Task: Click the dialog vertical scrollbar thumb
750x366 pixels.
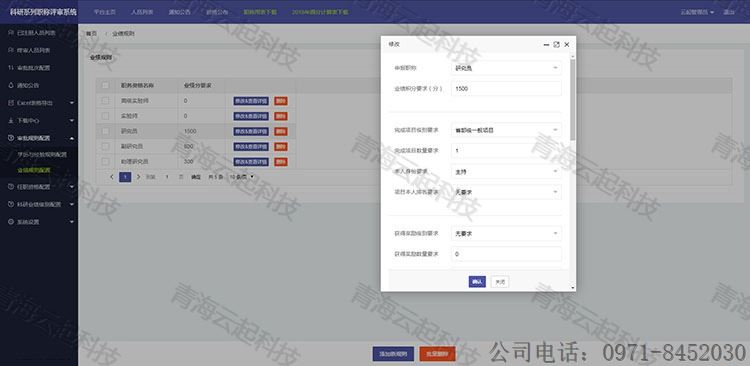Action: pos(573,99)
